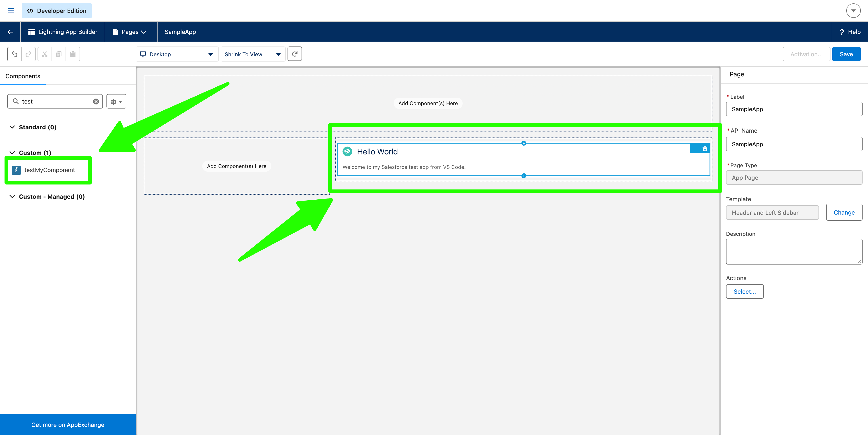
Task: Open Get more on AppExchange
Action: [x=68, y=425]
